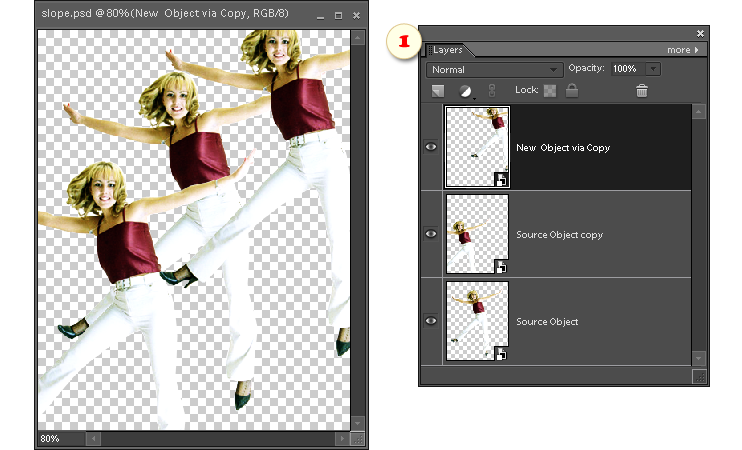Hide the Source Object copy layer
Viewport: 742px width, 450px height.
click(431, 234)
